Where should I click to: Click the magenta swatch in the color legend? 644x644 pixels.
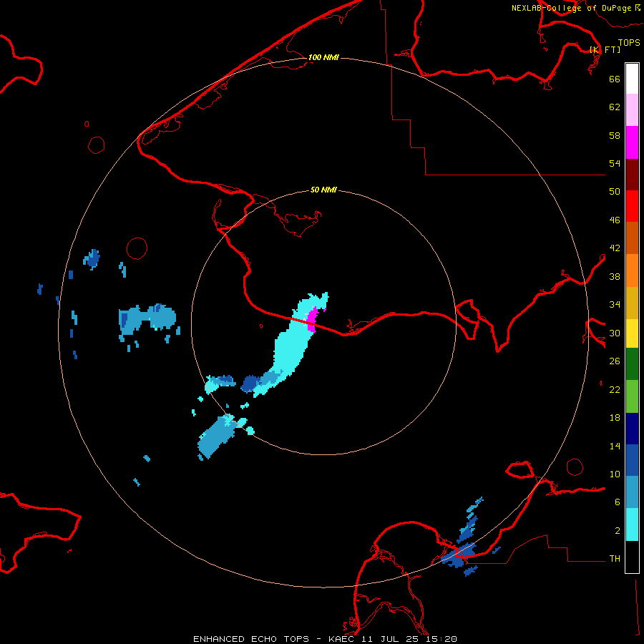(632, 142)
